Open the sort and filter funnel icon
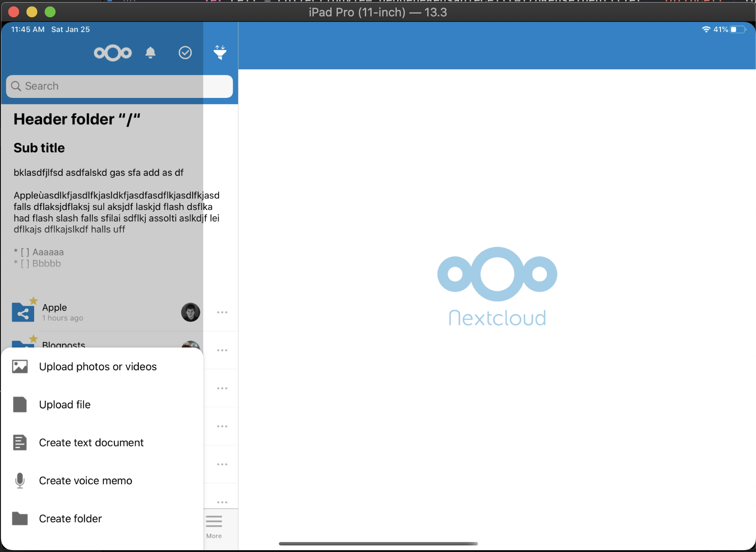This screenshot has height=552, width=756. (x=220, y=53)
